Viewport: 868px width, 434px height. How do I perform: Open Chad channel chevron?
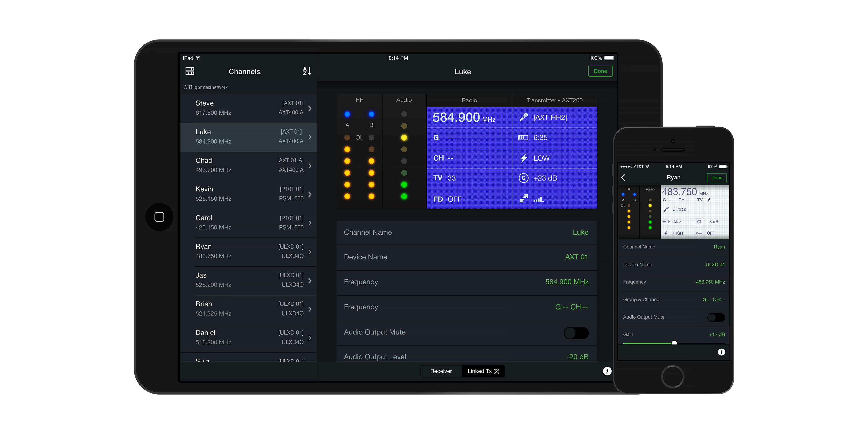coord(310,166)
